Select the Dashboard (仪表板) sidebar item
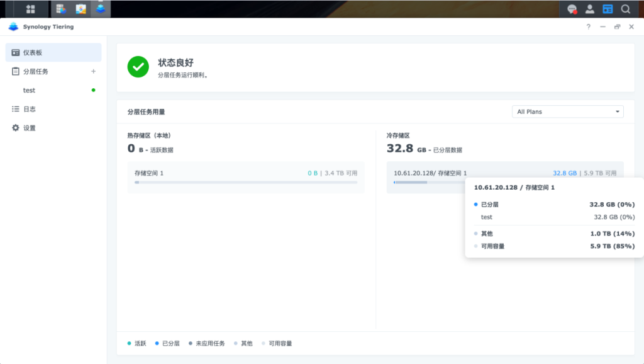 click(x=53, y=52)
